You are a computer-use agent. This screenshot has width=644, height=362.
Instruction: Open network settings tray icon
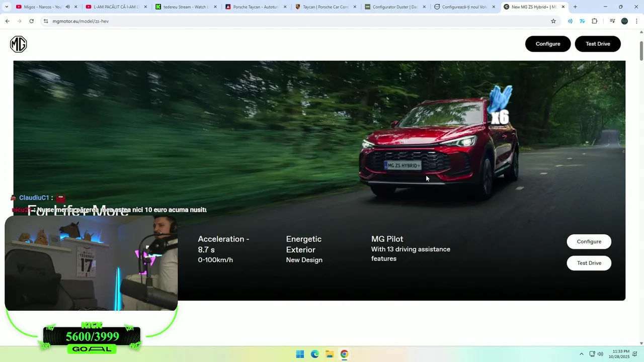pos(592,354)
